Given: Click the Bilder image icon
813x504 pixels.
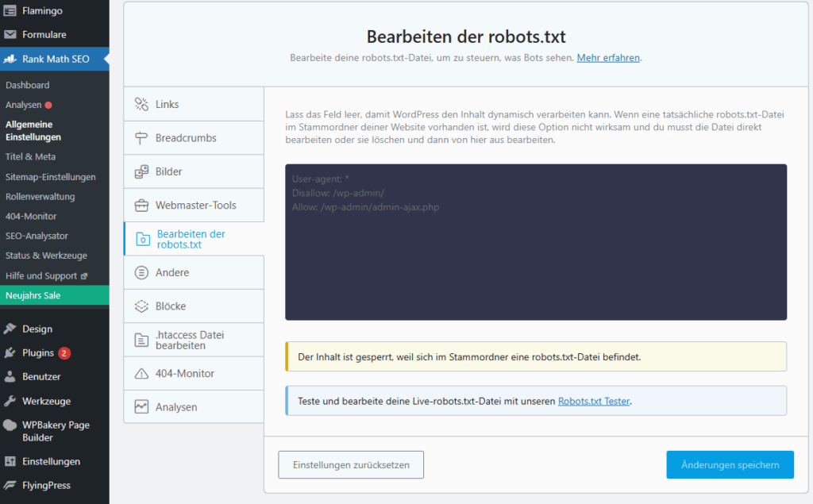Looking at the screenshot, I should click(x=142, y=171).
